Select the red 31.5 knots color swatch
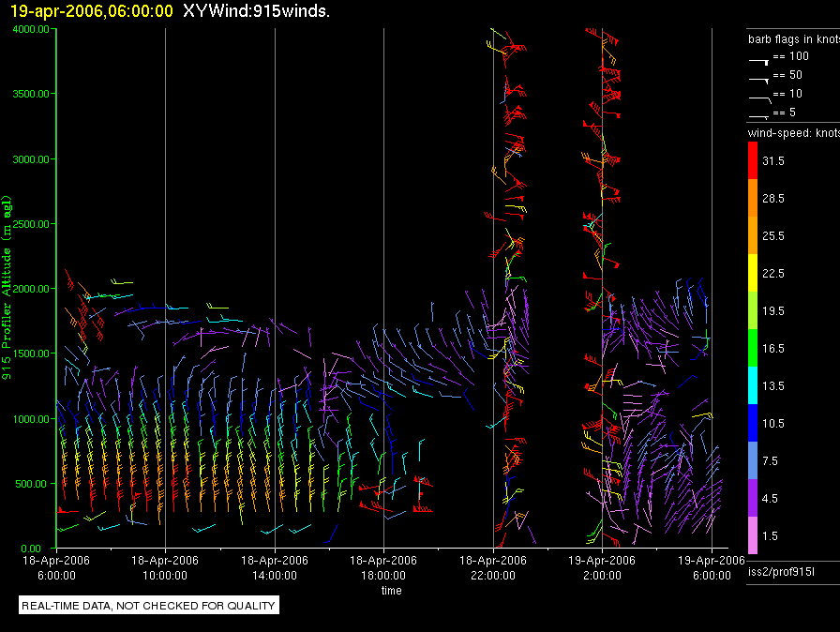 752,161
